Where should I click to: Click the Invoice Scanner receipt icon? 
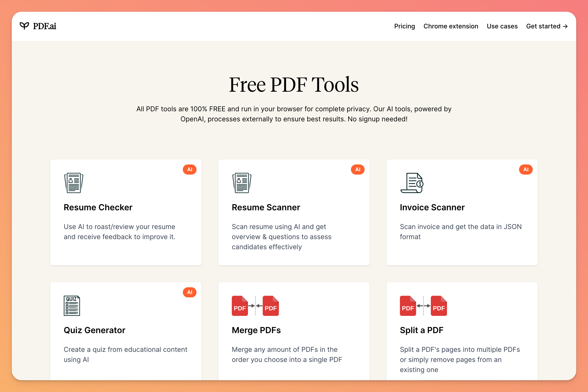coord(412,183)
